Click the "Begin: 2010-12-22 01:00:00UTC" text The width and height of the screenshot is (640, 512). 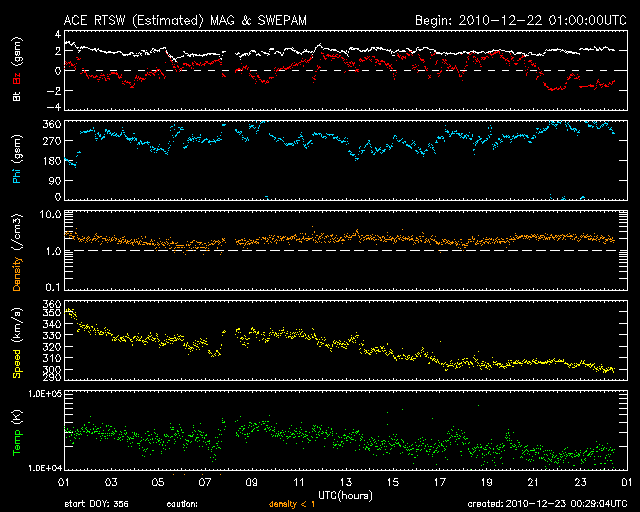pyautogui.click(x=520, y=20)
